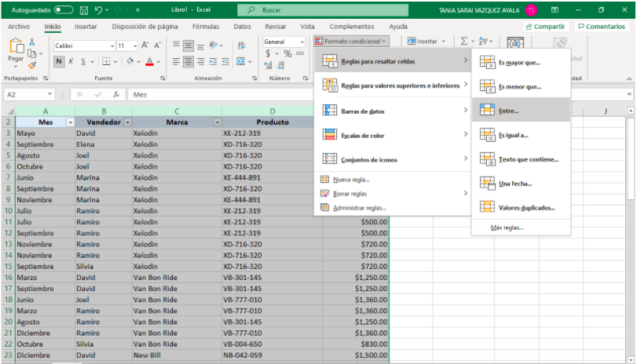Expand the Fuente dialog launcher
Viewport: 637px width, 364px height.
[163, 78]
